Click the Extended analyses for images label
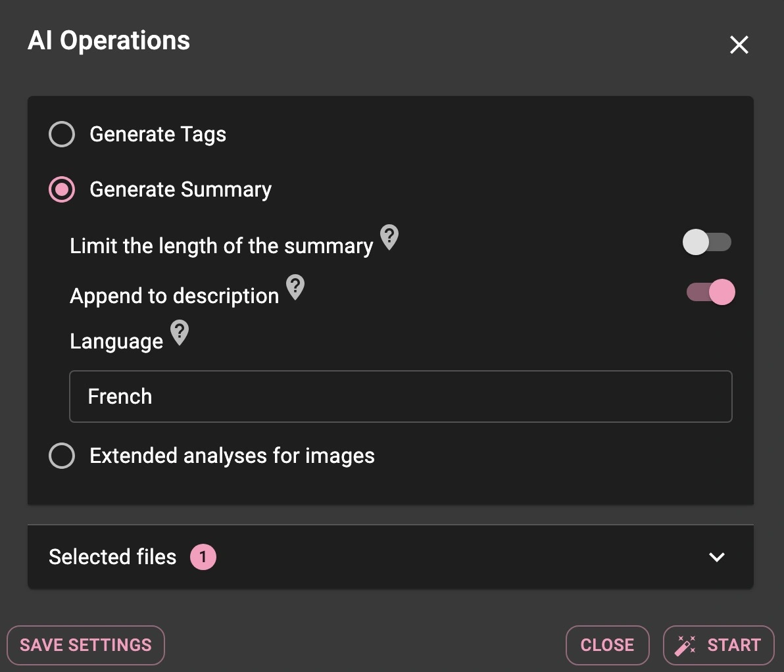The image size is (784, 672). (232, 456)
